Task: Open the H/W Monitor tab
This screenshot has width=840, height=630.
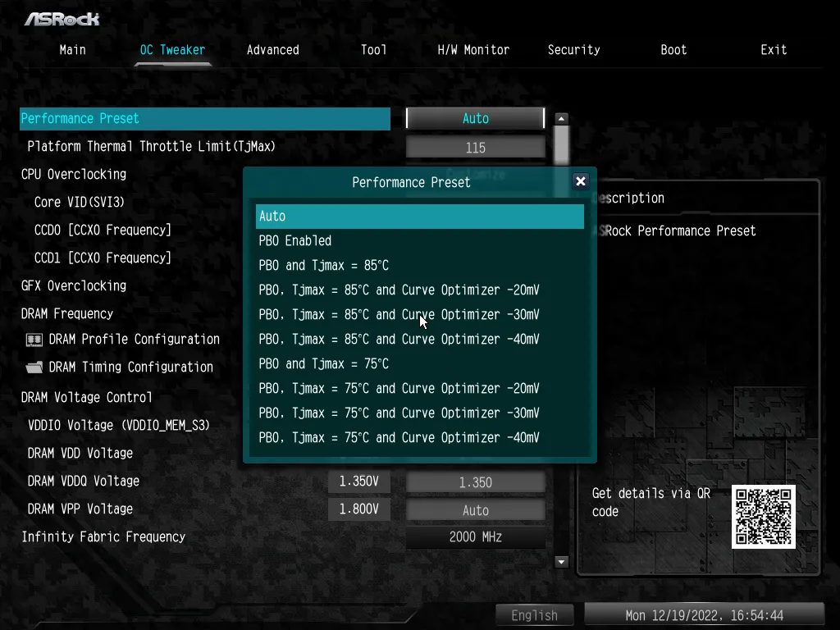Action: pyautogui.click(x=473, y=50)
